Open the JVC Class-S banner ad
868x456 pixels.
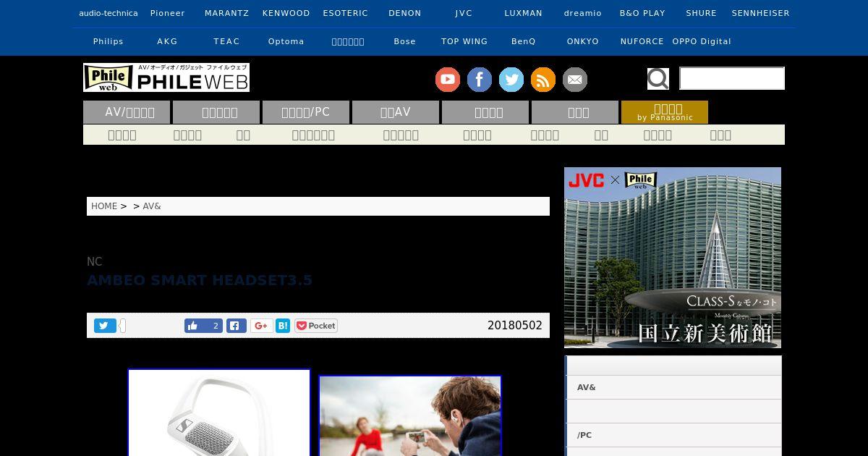[673, 258]
